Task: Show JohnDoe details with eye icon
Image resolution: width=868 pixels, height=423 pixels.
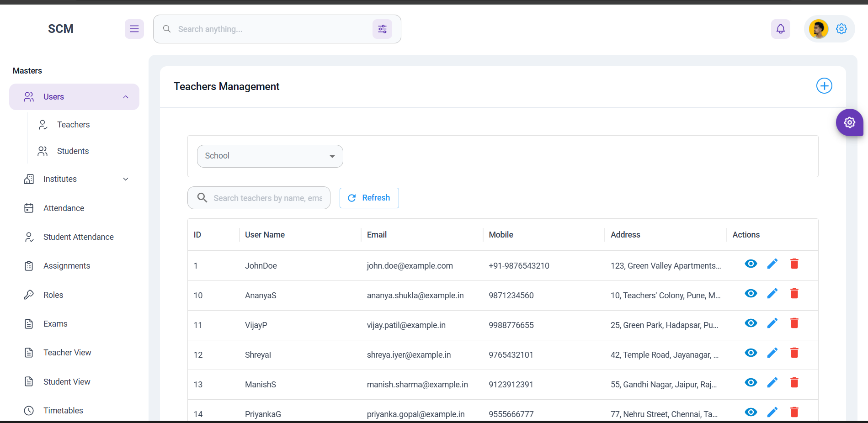Action: tap(751, 264)
